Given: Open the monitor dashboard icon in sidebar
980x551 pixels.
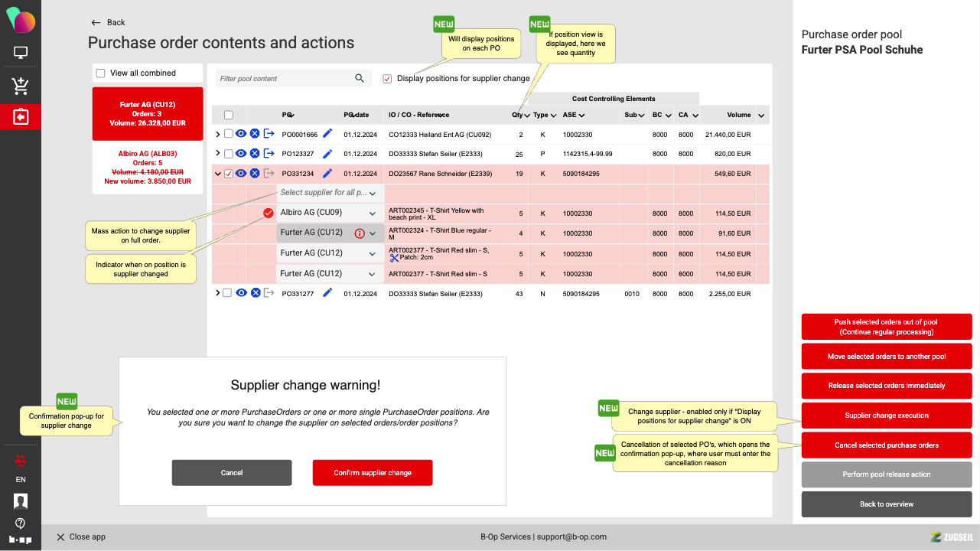Looking at the screenshot, I should (21, 54).
